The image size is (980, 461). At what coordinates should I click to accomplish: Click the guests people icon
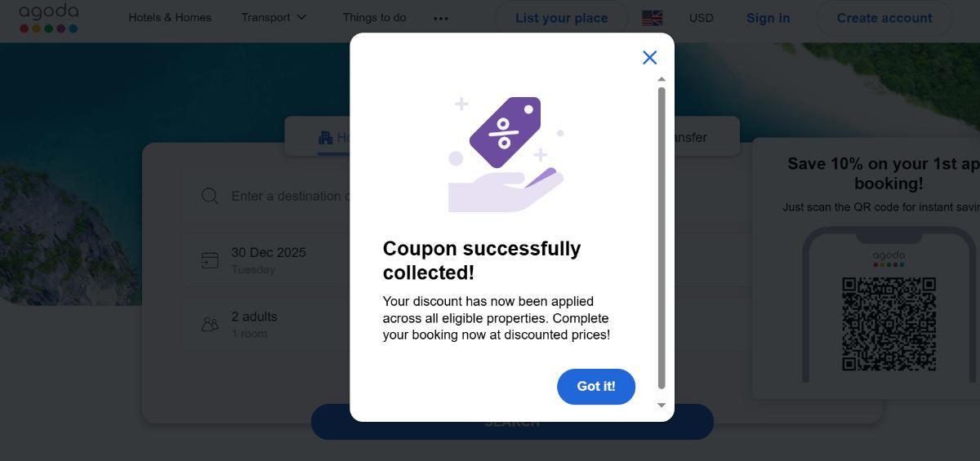[210, 324]
